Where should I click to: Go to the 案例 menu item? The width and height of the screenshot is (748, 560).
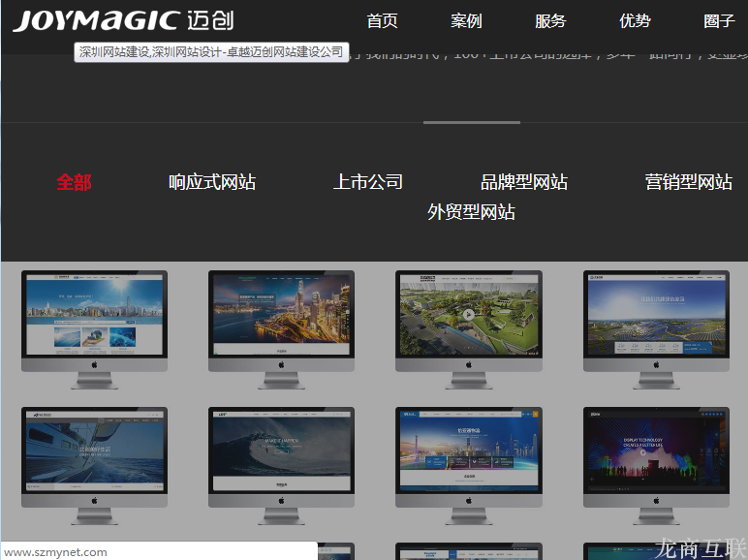pyautogui.click(x=466, y=20)
